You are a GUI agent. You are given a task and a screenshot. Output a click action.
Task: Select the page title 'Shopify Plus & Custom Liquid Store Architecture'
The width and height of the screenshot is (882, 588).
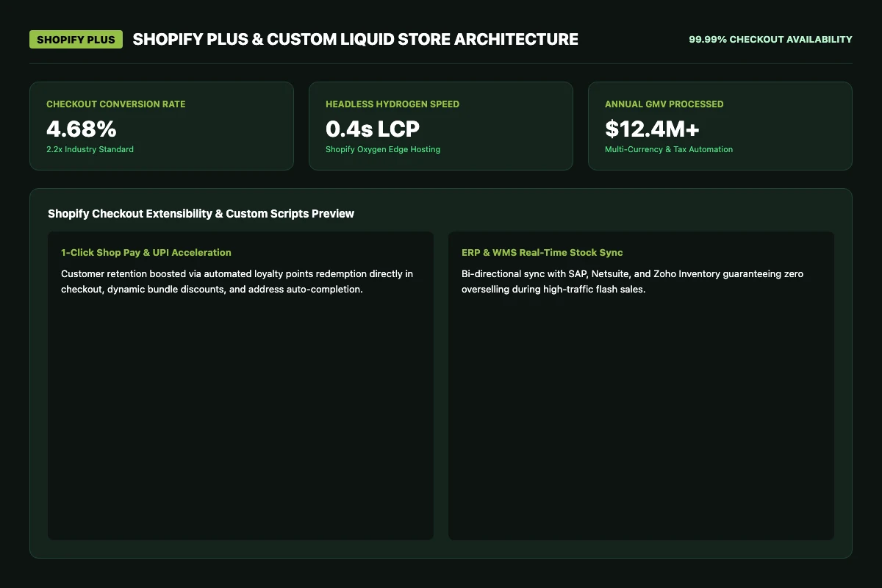click(x=356, y=40)
